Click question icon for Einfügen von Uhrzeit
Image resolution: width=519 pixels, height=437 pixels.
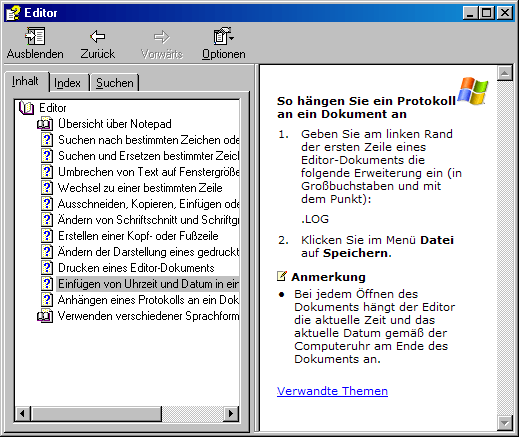click(47, 284)
